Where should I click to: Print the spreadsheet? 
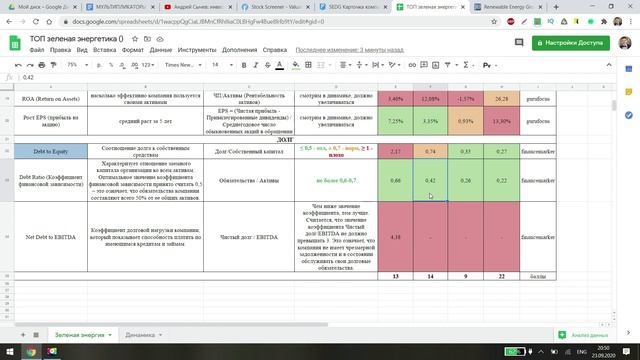pos(42,65)
